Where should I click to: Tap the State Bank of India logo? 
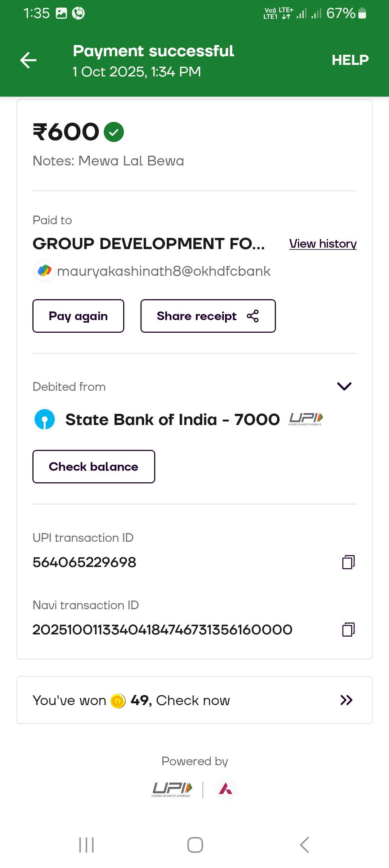tap(45, 420)
